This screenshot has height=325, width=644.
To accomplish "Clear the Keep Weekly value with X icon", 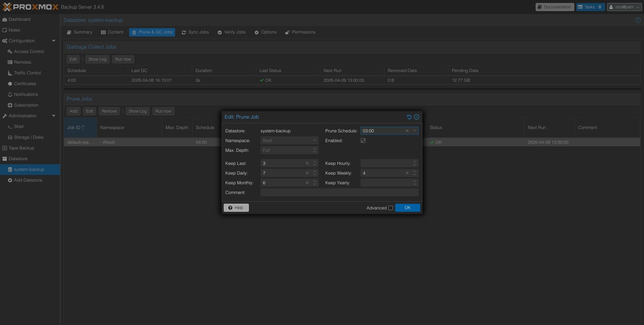I will pyautogui.click(x=407, y=173).
